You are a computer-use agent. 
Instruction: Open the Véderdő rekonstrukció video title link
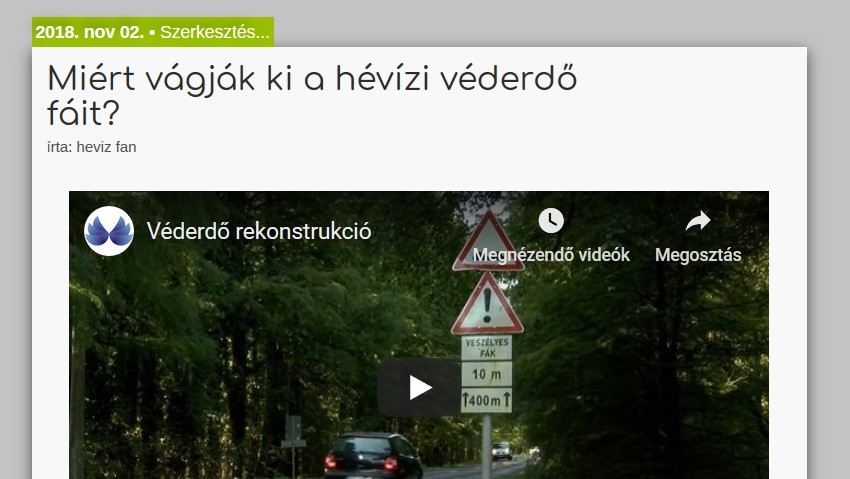[x=259, y=231]
